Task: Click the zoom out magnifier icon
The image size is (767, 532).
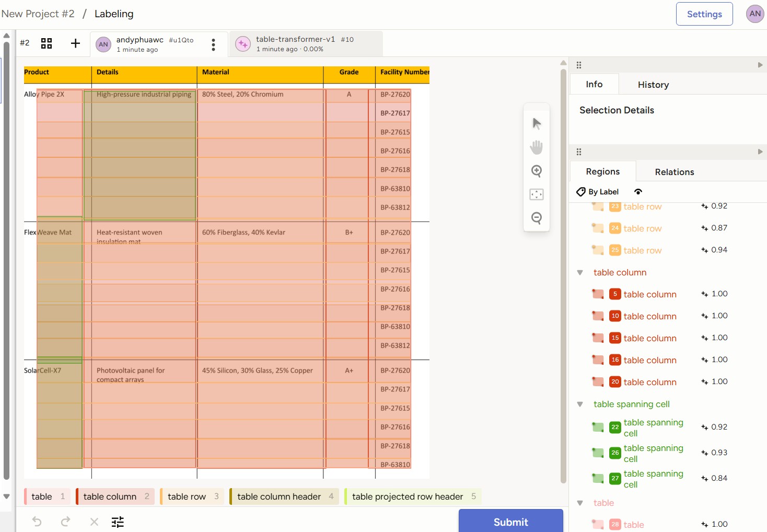Action: (537, 218)
